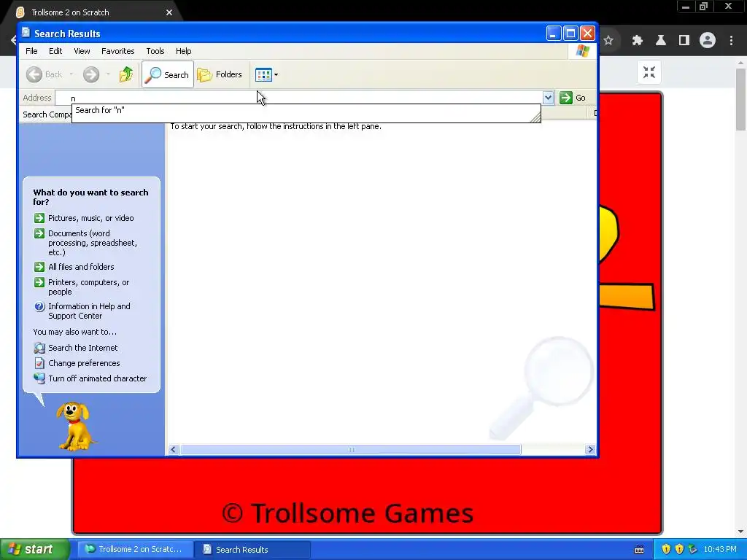The height and width of the screenshot is (560, 747).
Task: Click left arrow of horizontal scrollbar
Action: [x=174, y=449]
